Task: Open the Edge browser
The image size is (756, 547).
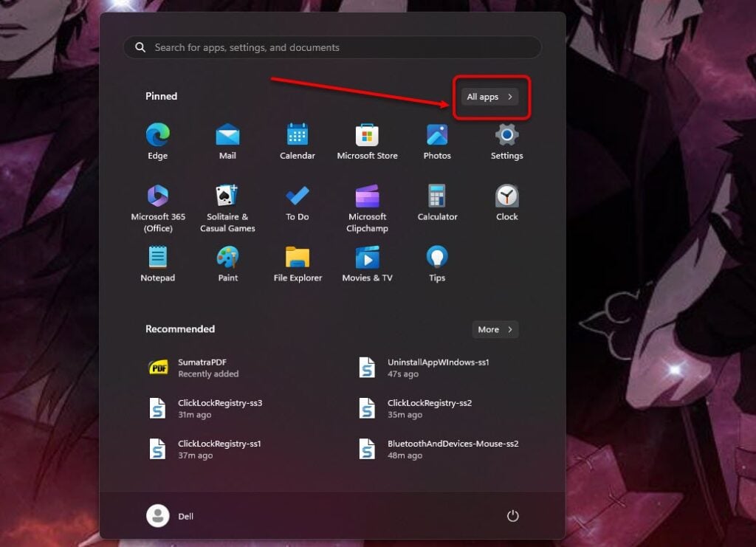Action: pos(158,141)
